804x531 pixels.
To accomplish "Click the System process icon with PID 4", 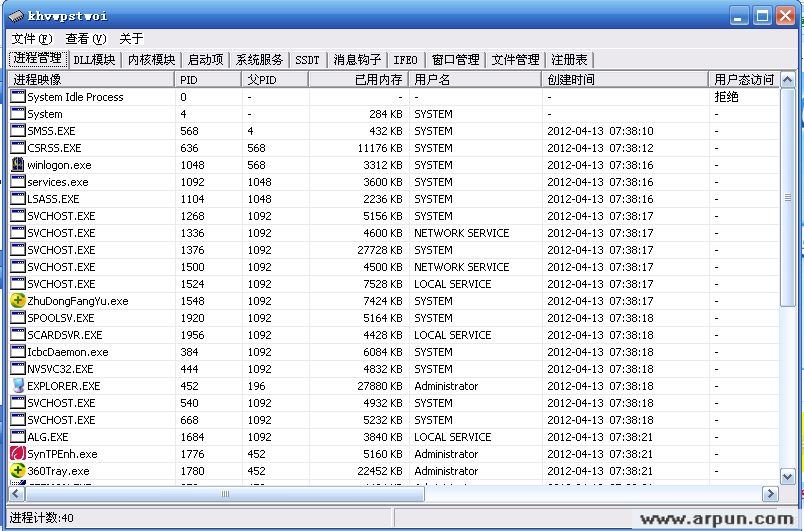I will pos(18,113).
